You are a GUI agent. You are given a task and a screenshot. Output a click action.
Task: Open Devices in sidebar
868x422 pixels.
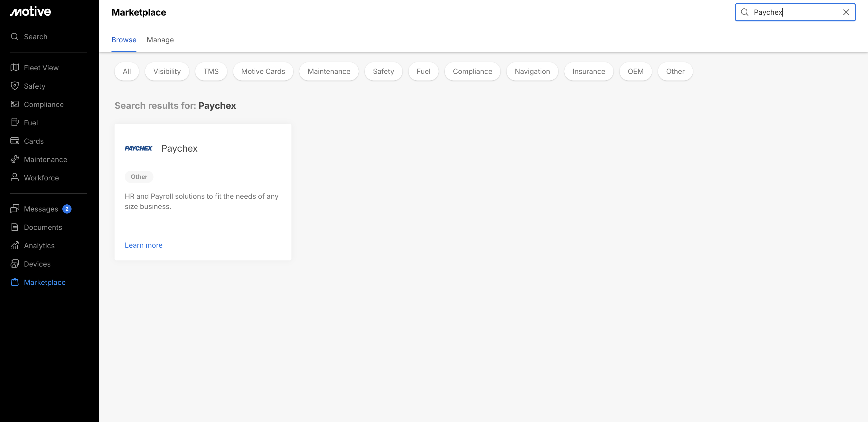(x=37, y=264)
